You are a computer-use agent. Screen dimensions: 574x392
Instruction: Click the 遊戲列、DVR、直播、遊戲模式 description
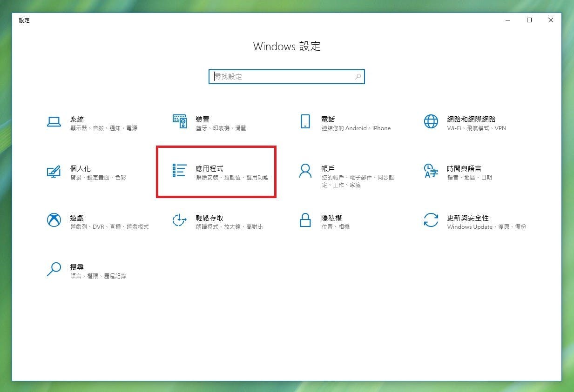(109, 227)
